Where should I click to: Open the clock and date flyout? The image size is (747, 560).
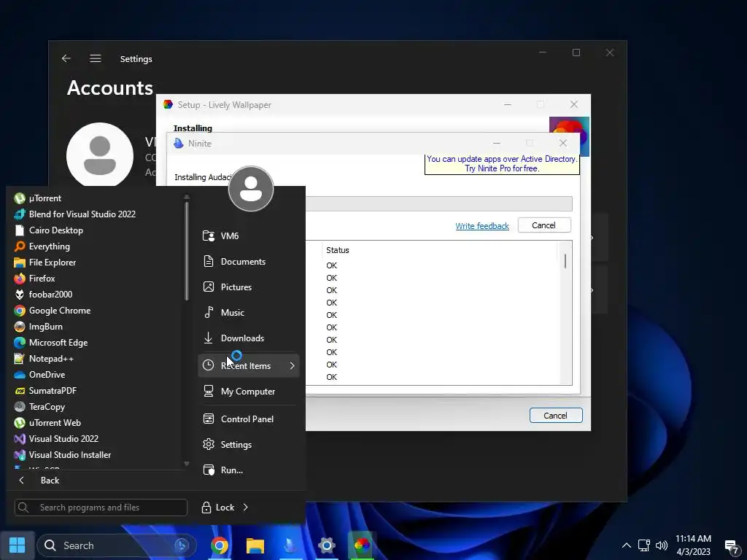click(x=694, y=545)
